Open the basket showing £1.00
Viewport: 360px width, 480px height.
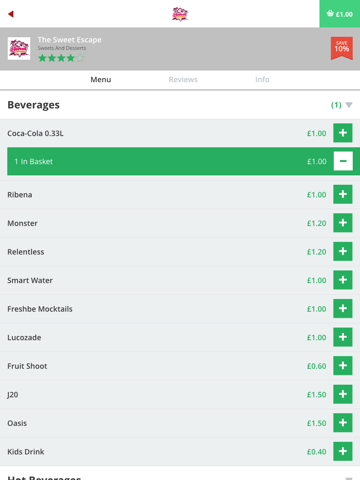(340, 14)
